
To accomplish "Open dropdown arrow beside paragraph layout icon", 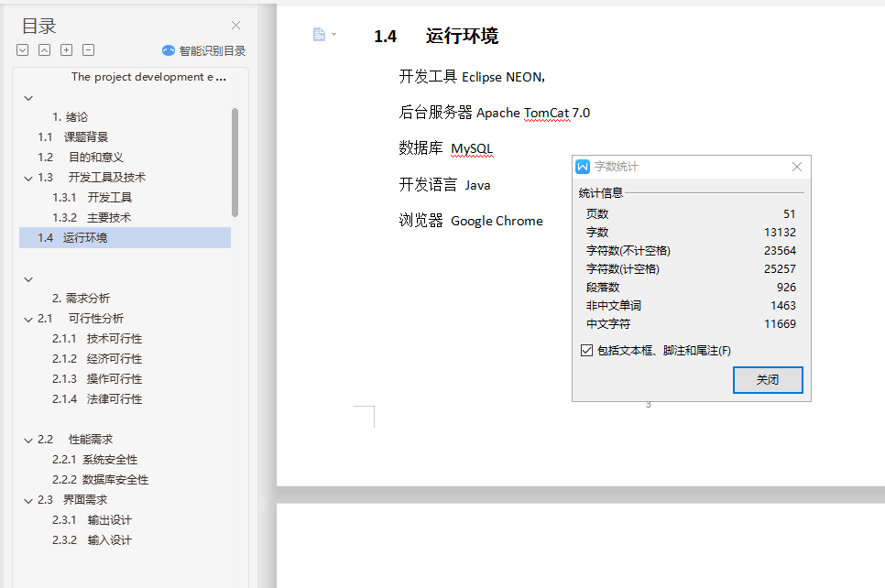I will [333, 35].
